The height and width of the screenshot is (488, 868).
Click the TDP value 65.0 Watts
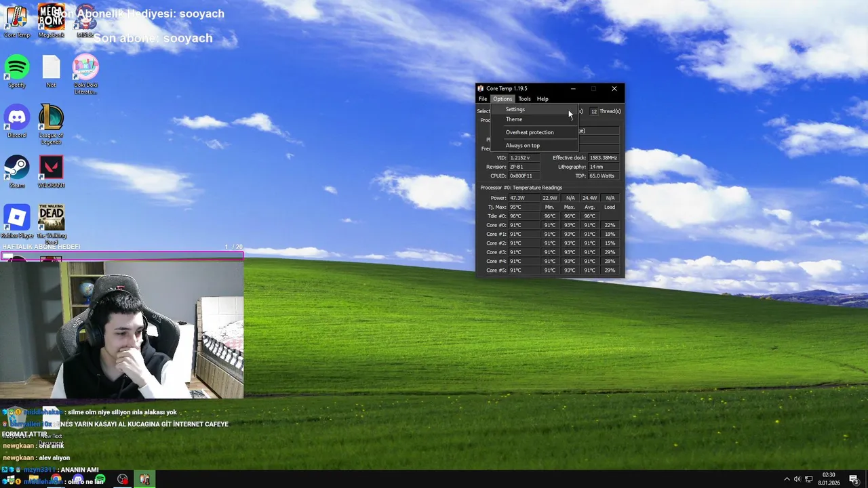click(603, 176)
